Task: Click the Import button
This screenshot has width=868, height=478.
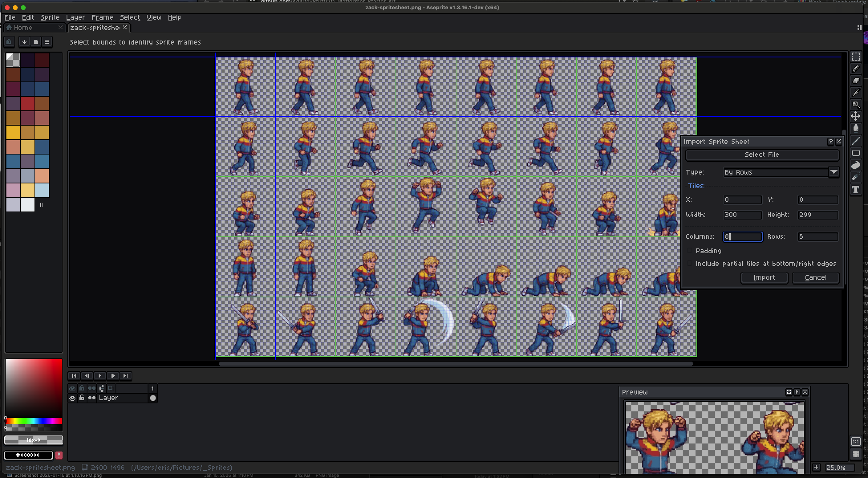Action: [x=764, y=278]
